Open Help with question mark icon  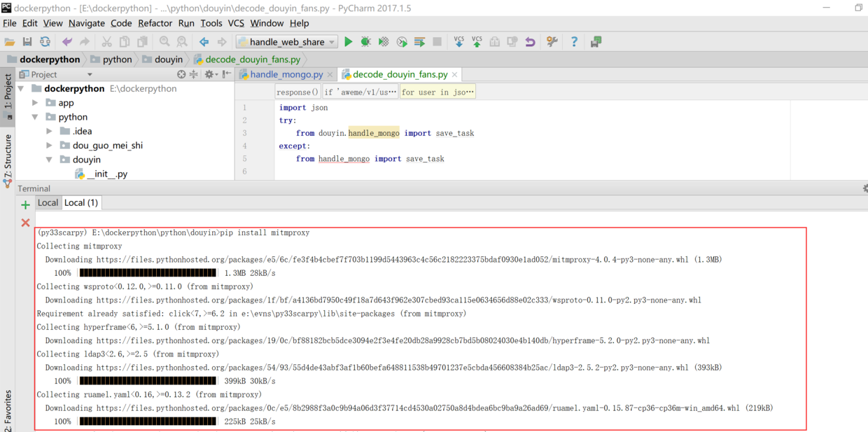click(574, 42)
